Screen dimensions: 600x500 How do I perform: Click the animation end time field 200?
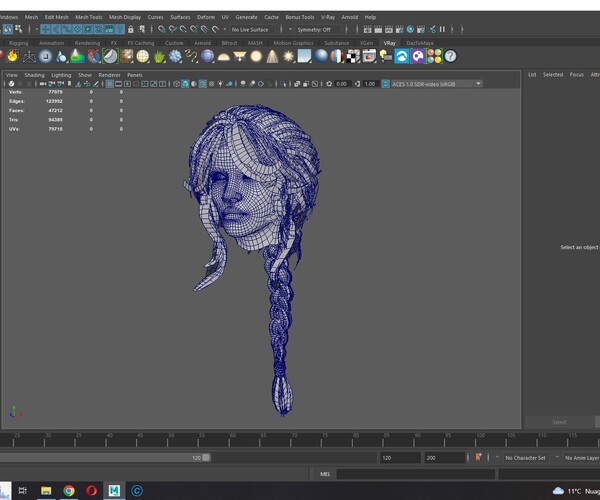click(444, 458)
